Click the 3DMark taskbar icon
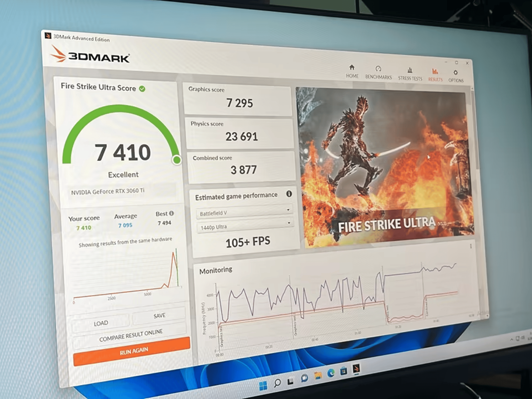This screenshot has width=532, height=399. pos(356,368)
